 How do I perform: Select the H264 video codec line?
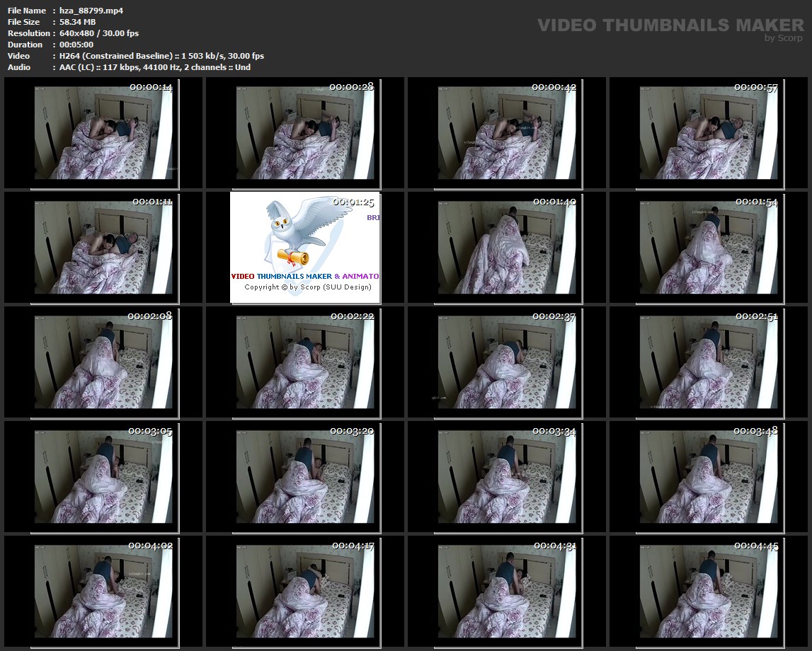point(161,56)
